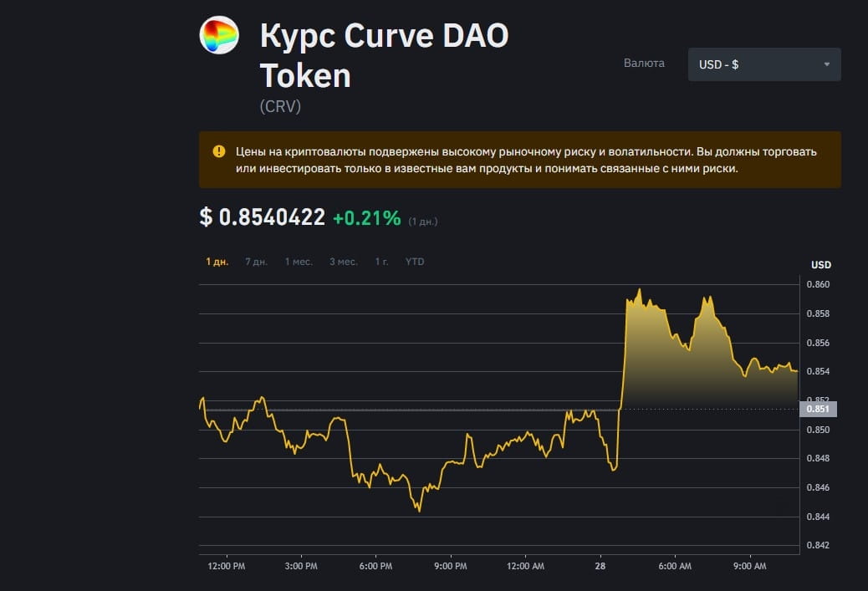
Task: Select the 7 дн. time range tab
Action: (x=256, y=261)
